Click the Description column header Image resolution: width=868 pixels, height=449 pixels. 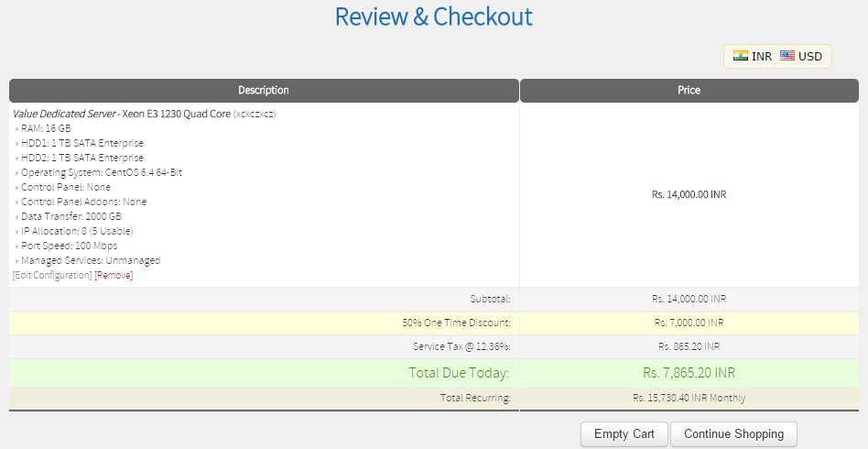264,91
